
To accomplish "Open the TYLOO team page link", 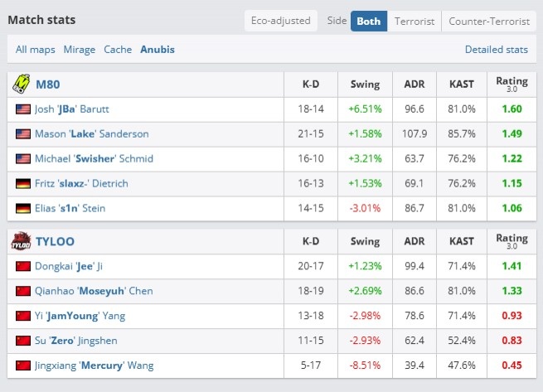I will pos(55,241).
